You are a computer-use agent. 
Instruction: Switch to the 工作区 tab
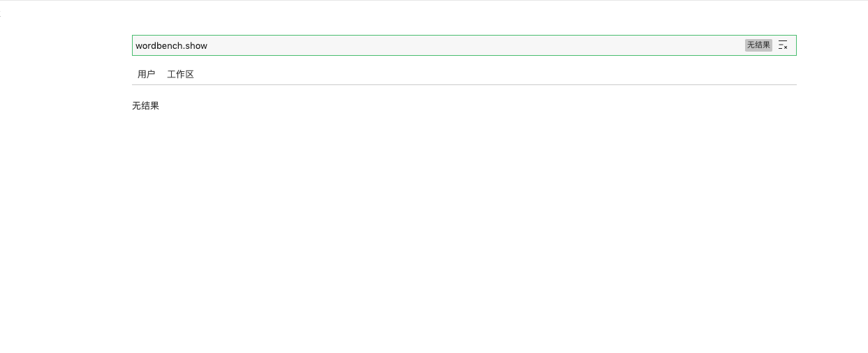180,74
